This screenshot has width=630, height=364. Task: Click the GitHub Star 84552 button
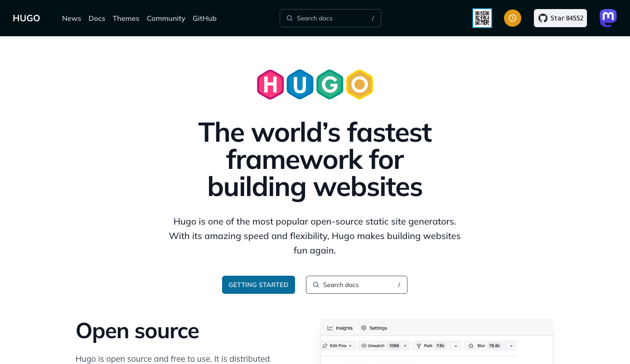pos(560,18)
